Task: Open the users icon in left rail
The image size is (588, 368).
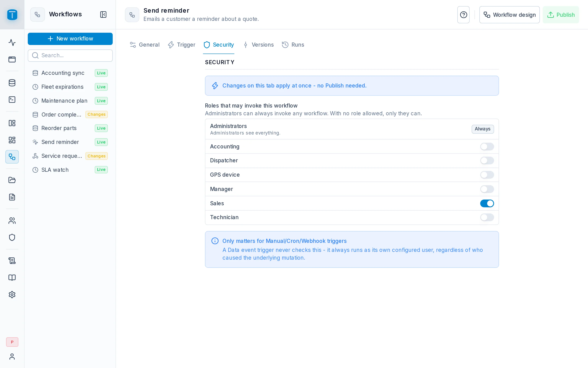Action: [x=12, y=221]
